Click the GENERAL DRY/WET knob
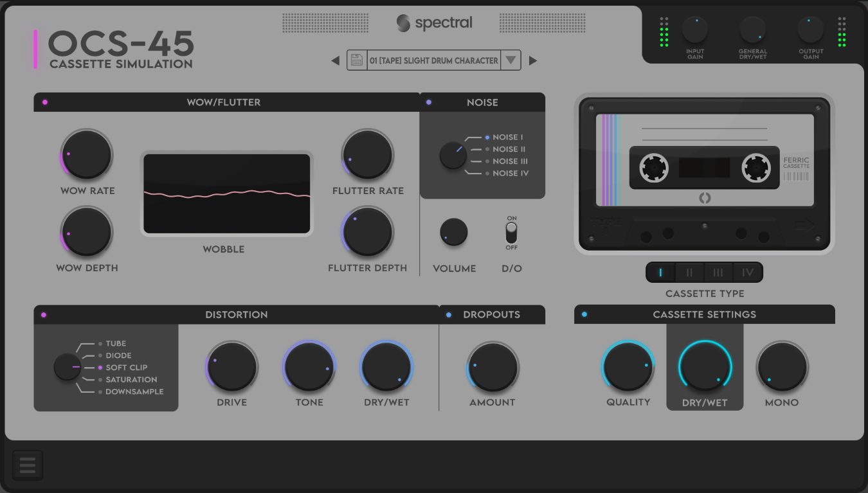The height and width of the screenshot is (493, 868). click(753, 30)
